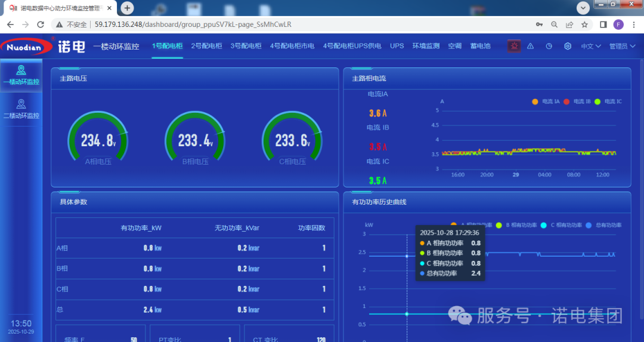Switch to the UPS tab

click(397, 46)
